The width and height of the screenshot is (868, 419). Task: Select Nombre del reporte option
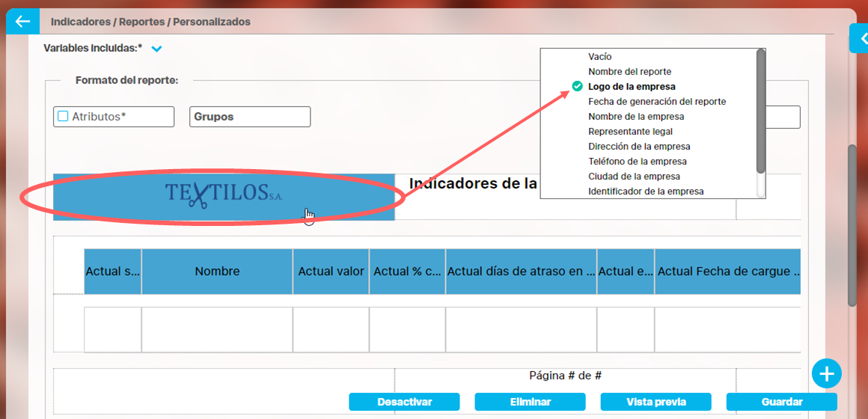click(x=629, y=71)
